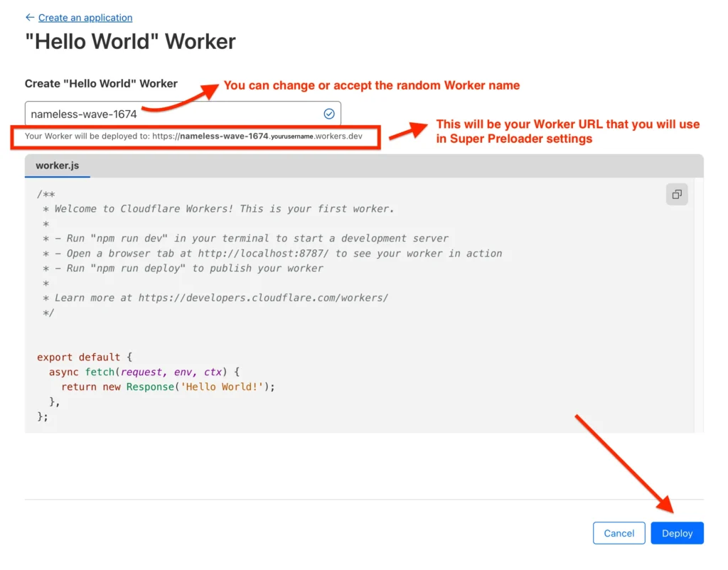The image size is (728, 570).
Task: Click the 'return new Response' code line
Action: tap(168, 387)
